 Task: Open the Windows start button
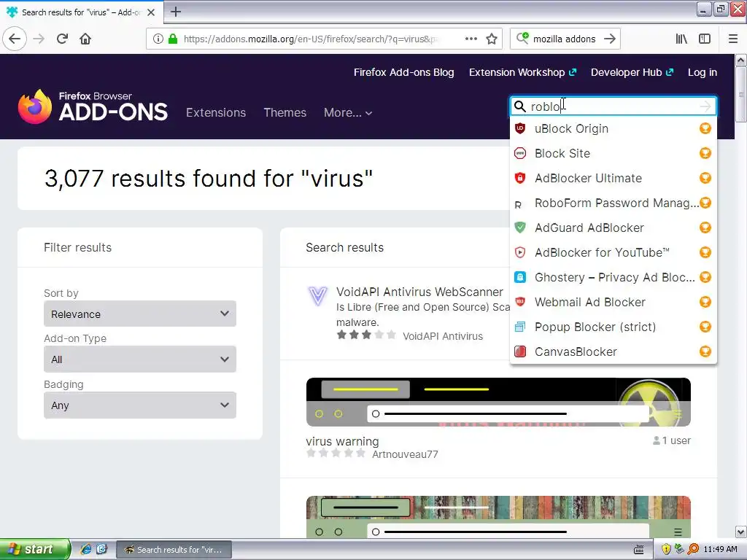(x=35, y=550)
